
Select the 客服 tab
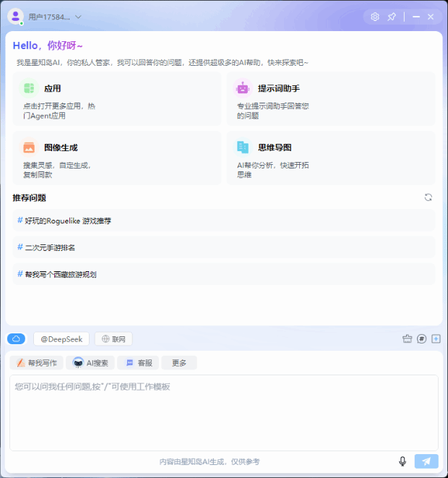click(x=139, y=363)
